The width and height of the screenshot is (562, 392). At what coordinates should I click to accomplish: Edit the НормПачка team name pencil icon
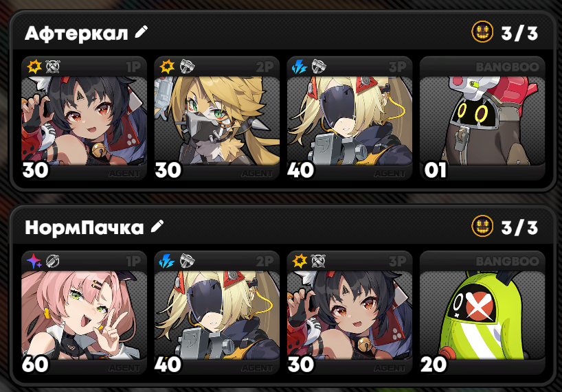click(x=157, y=227)
